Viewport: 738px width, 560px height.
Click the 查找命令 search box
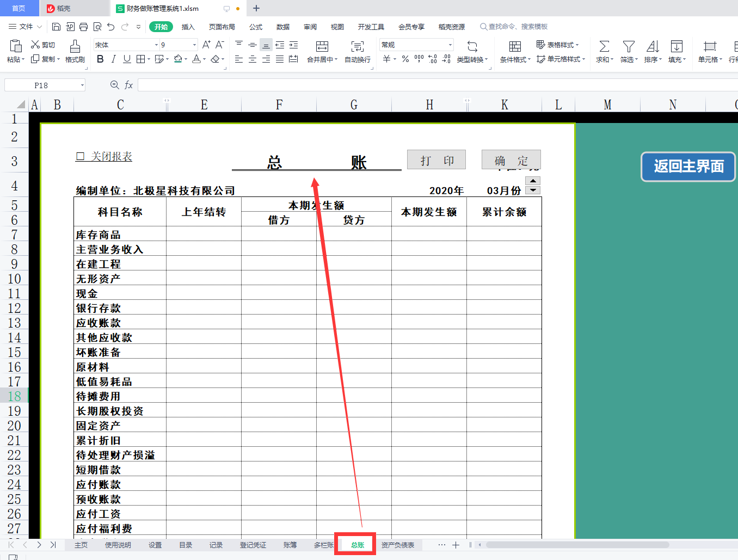click(x=514, y=27)
